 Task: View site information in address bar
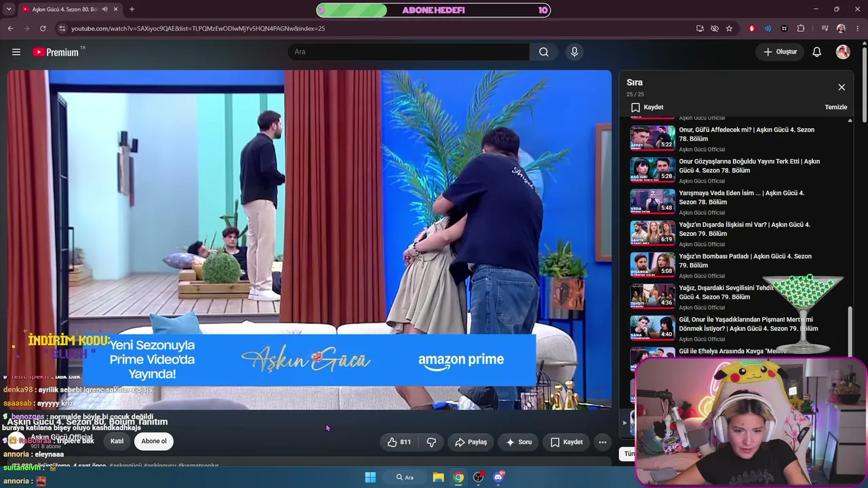coord(62,28)
